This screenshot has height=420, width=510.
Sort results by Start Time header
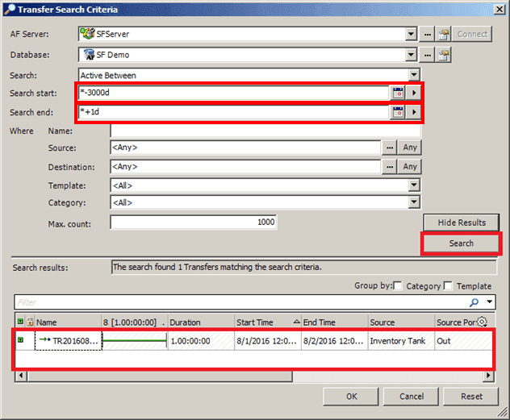(268, 322)
